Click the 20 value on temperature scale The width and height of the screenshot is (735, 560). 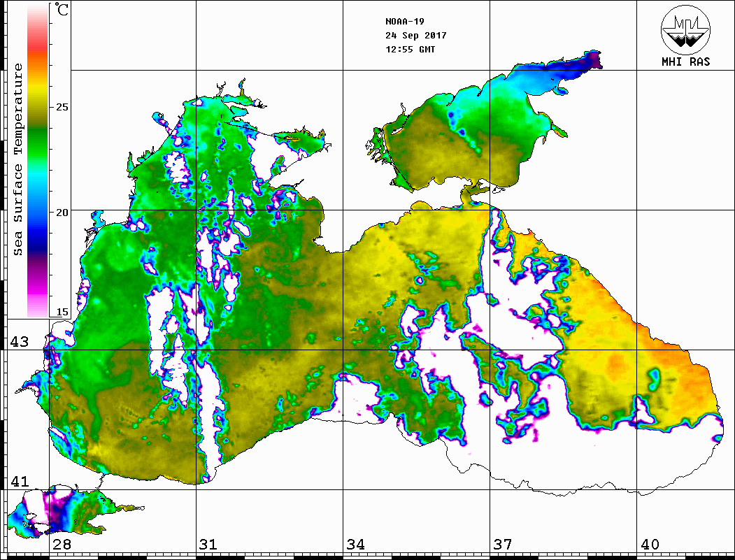(62, 213)
